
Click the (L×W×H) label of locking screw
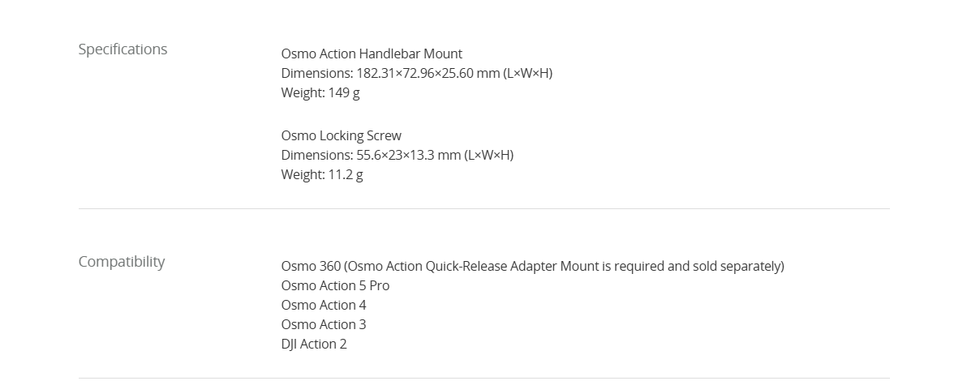click(488, 155)
